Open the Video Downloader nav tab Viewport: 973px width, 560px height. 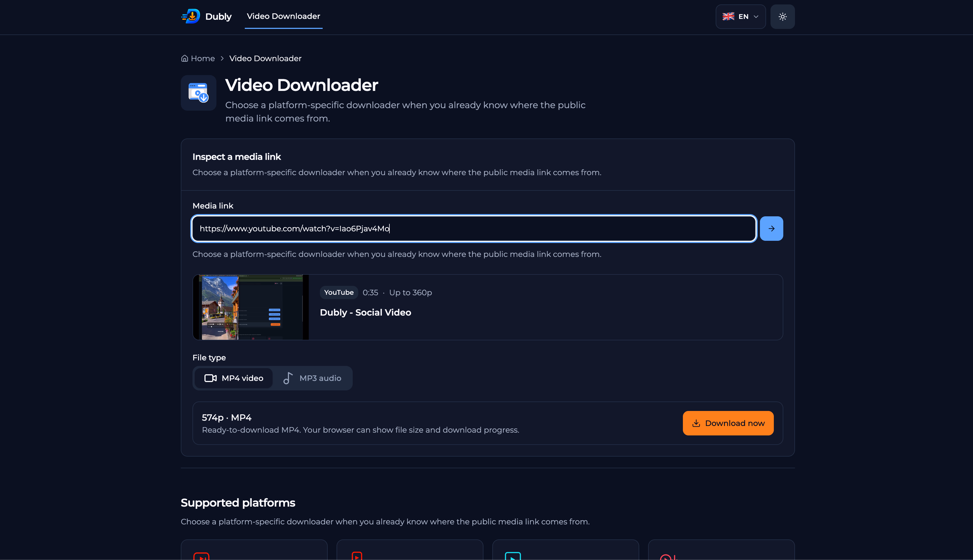click(283, 16)
